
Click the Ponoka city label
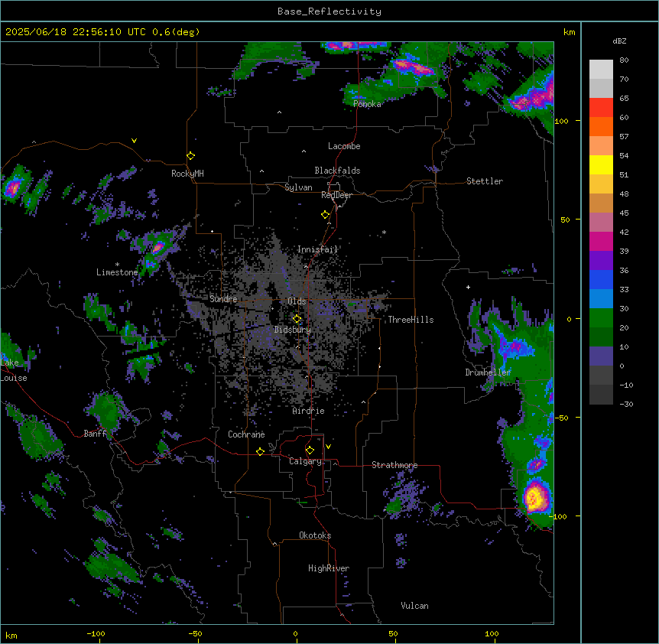[x=367, y=104]
